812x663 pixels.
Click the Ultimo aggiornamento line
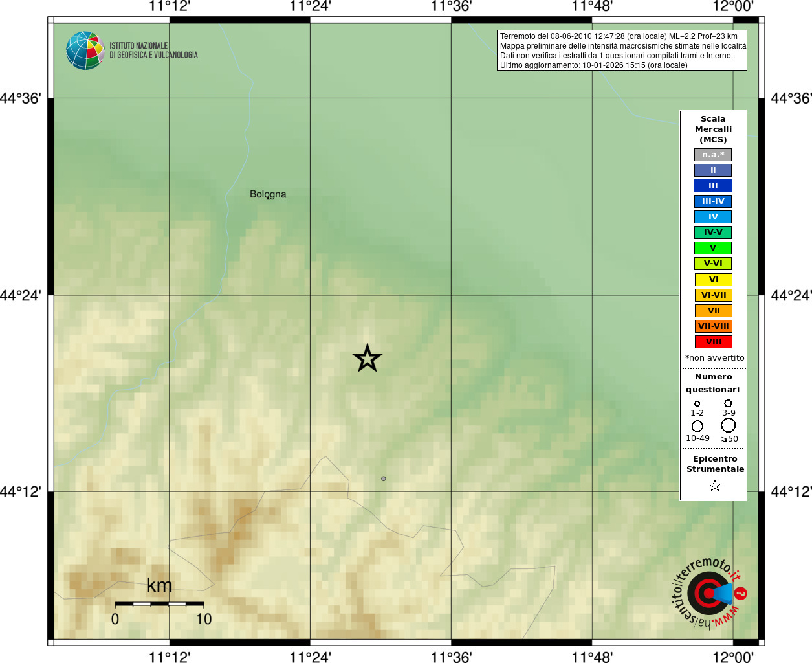(x=593, y=65)
